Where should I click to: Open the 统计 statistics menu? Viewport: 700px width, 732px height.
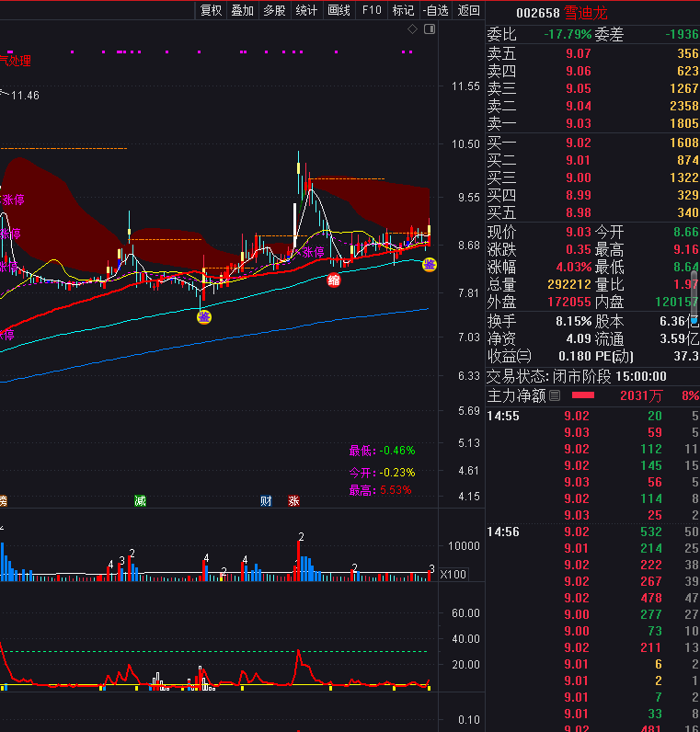306,10
